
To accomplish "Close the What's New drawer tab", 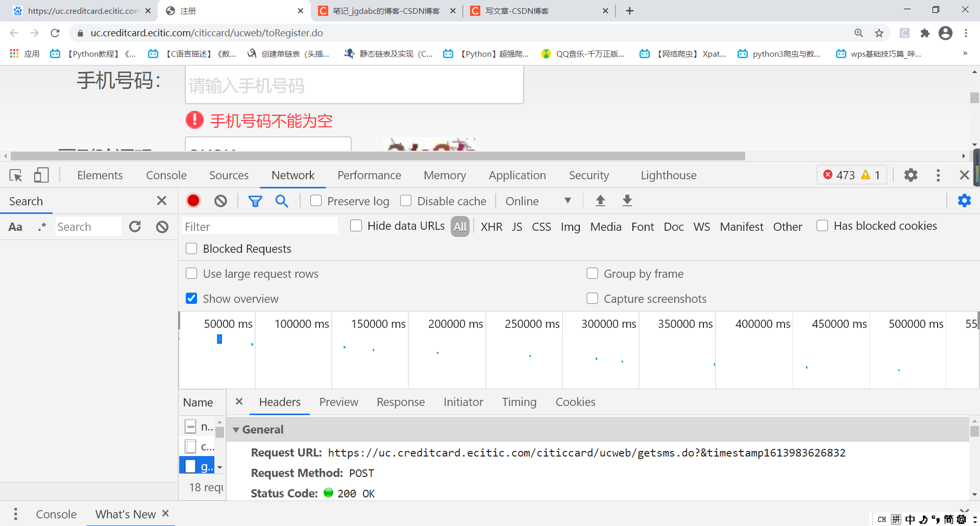I will 165,513.
